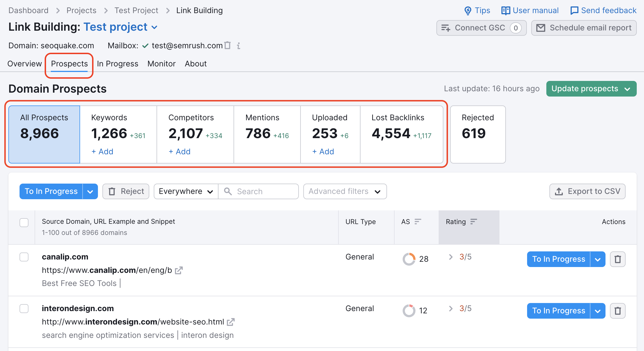Expand the To In Progress dropdown arrow
This screenshot has height=351, width=644.
point(91,191)
